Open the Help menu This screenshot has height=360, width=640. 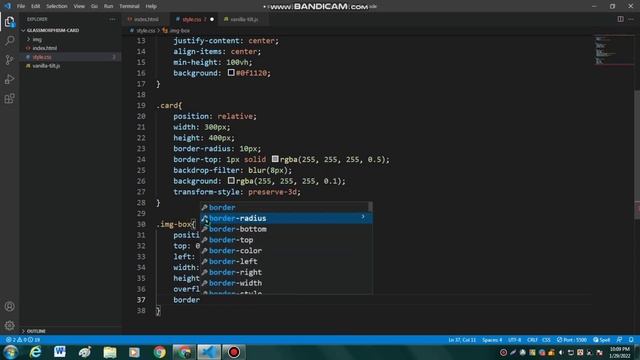click(151, 6)
